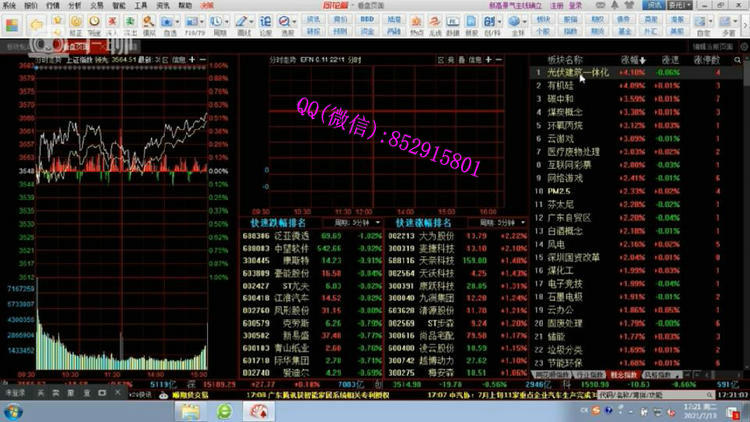Sort by 涨幅 column header
The height and width of the screenshot is (422, 750).
[x=628, y=59]
